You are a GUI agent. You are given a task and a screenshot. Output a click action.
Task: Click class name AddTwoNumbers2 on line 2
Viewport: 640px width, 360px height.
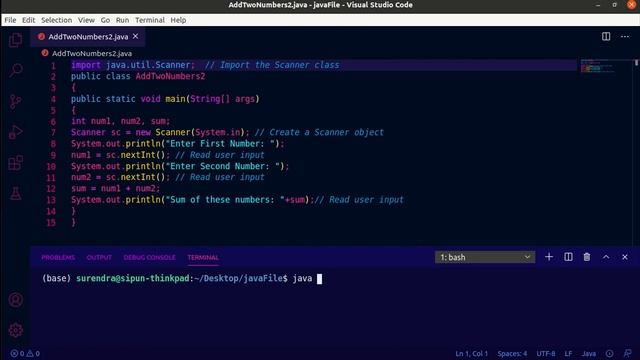[170, 76]
